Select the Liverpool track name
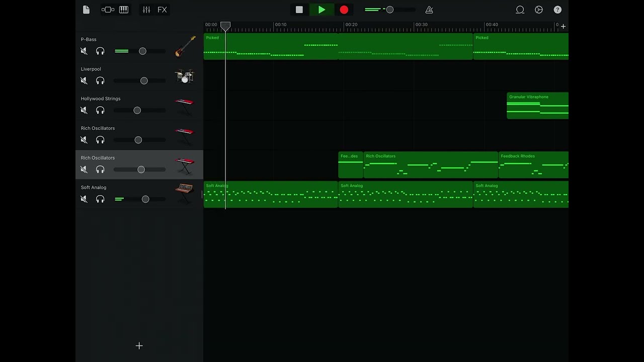This screenshot has height=362, width=644. 91,69
